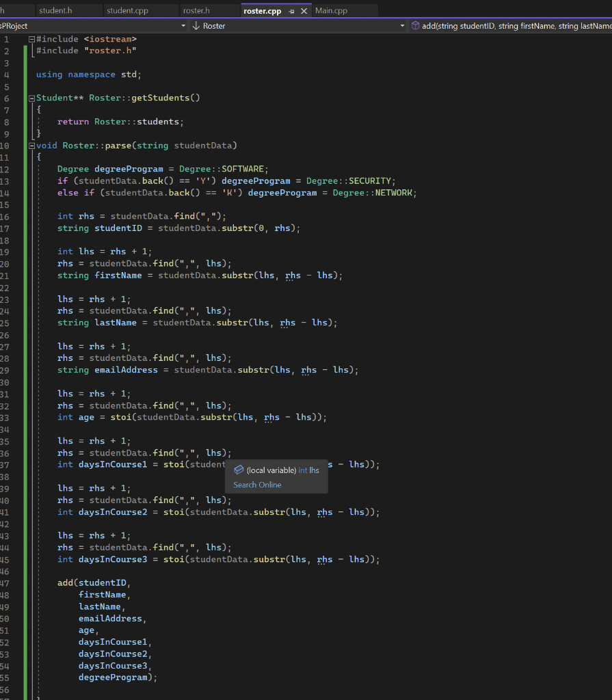Click the collapse box next to getStudents function
612x700 pixels.
[x=31, y=97]
